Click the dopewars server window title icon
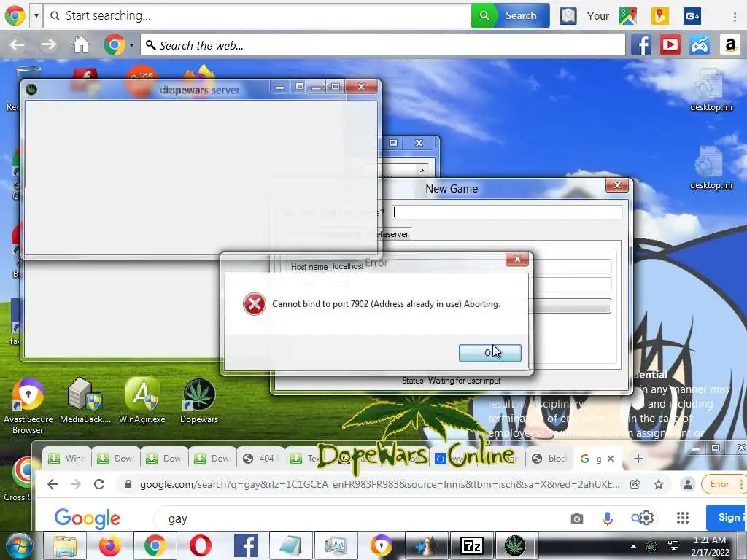Screen dimensions: 747x560 pyautogui.click(x=31, y=89)
